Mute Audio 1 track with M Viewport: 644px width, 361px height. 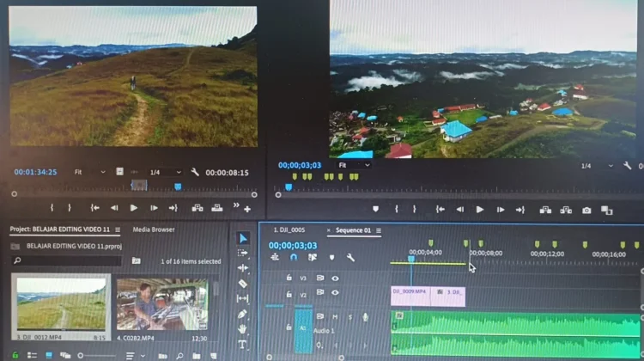(335, 317)
